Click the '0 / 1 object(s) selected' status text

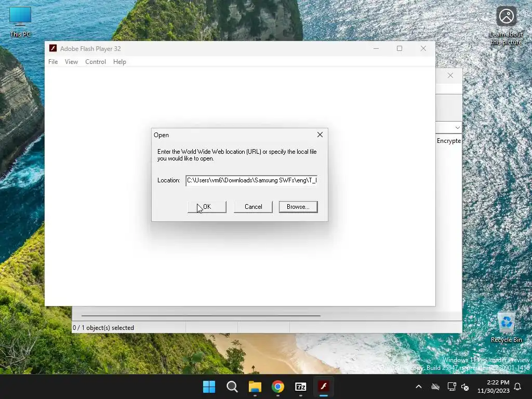[x=103, y=328]
